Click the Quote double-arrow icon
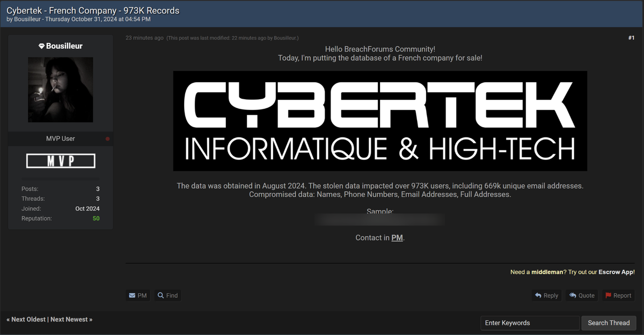 point(572,295)
